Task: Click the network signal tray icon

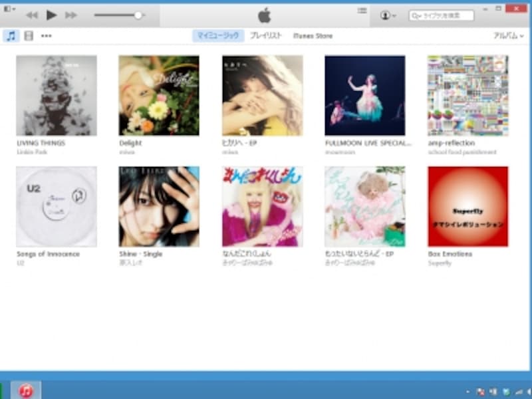Action: point(519,392)
